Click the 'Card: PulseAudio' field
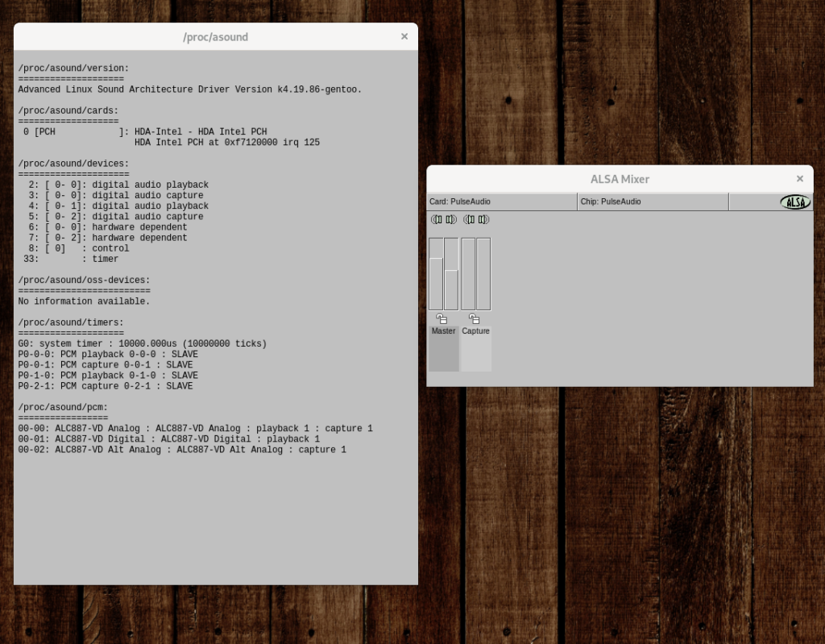Viewport: 825px width, 644px height. point(503,202)
